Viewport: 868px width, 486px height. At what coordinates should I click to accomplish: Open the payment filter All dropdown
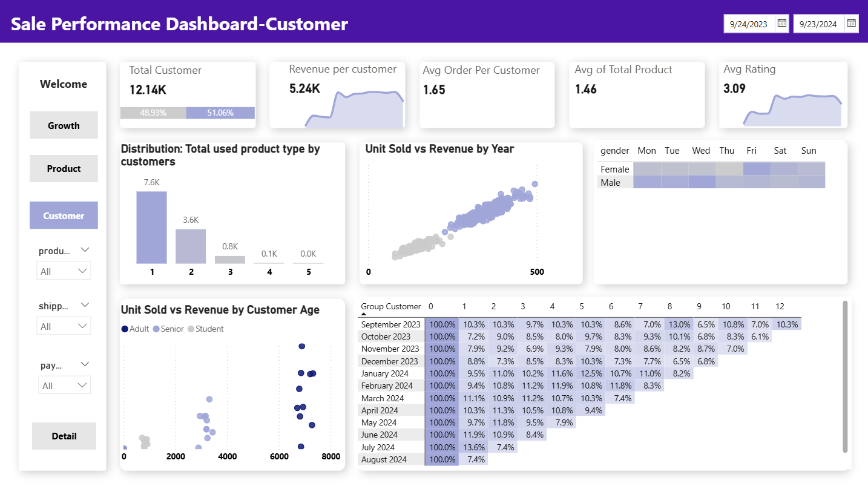(64, 386)
